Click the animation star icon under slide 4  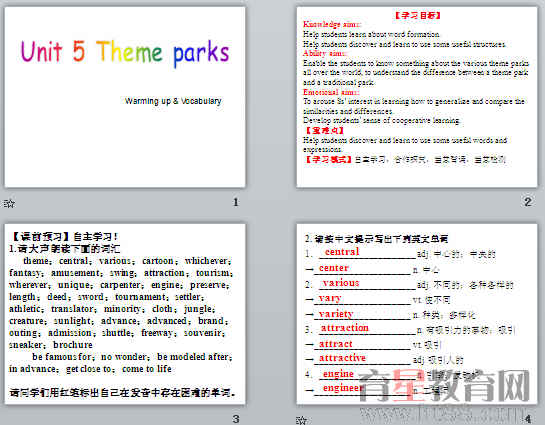point(301,420)
